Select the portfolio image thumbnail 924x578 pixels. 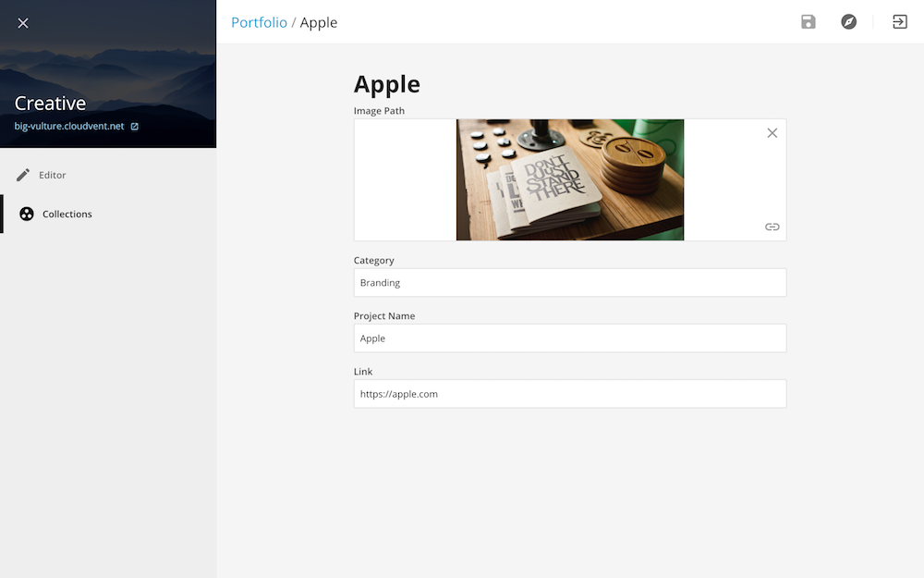coord(570,180)
